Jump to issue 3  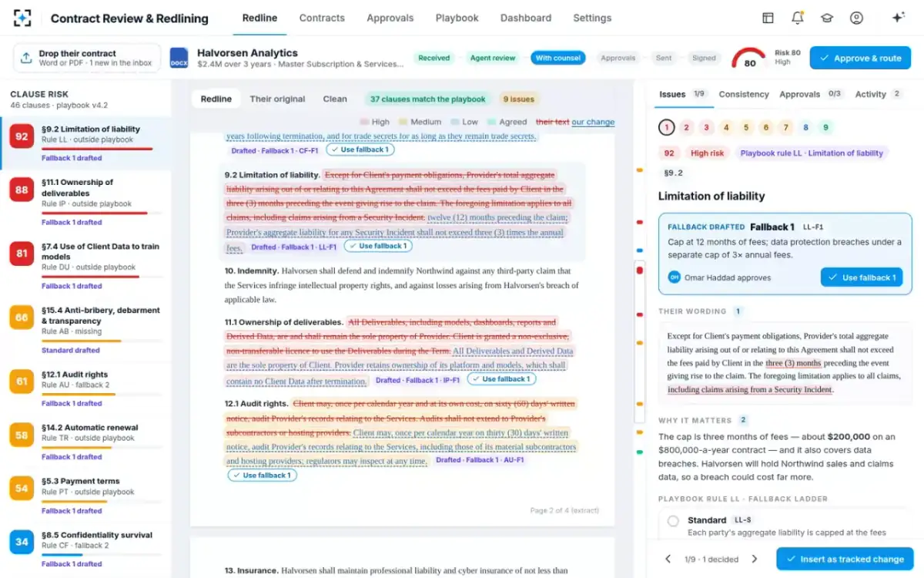coord(706,128)
